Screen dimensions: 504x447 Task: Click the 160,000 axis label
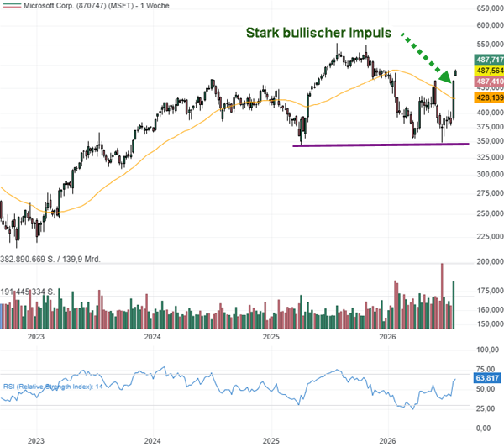(491, 310)
